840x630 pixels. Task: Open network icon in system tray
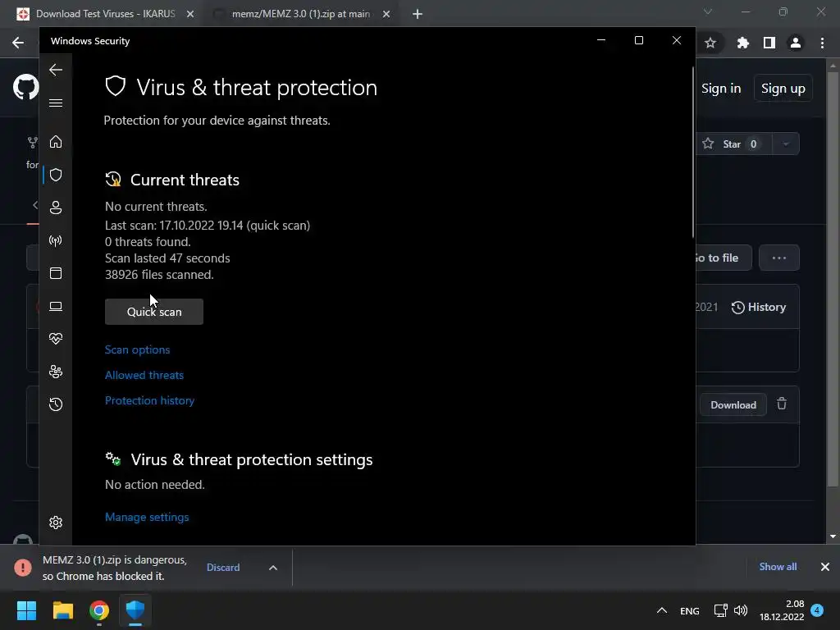point(720,610)
